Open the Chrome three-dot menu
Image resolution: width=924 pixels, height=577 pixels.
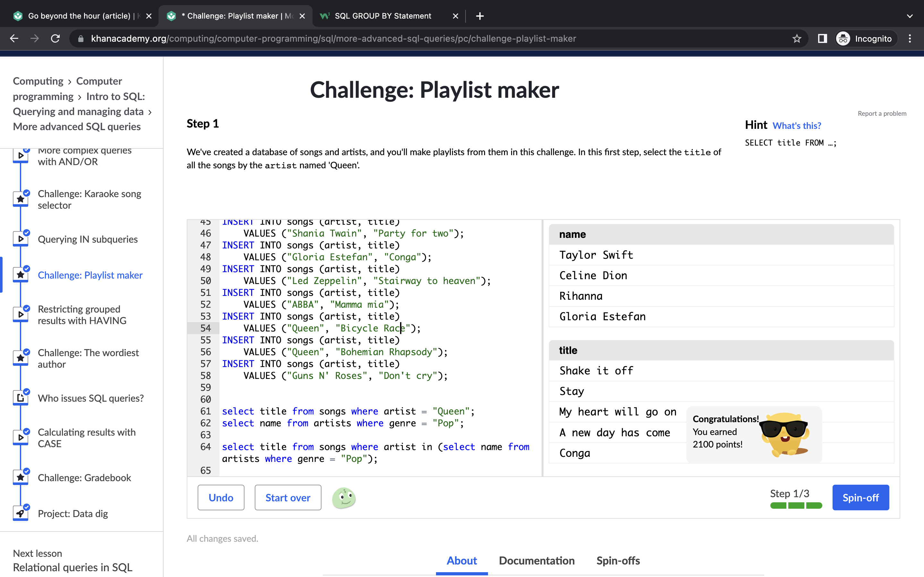coord(910,38)
